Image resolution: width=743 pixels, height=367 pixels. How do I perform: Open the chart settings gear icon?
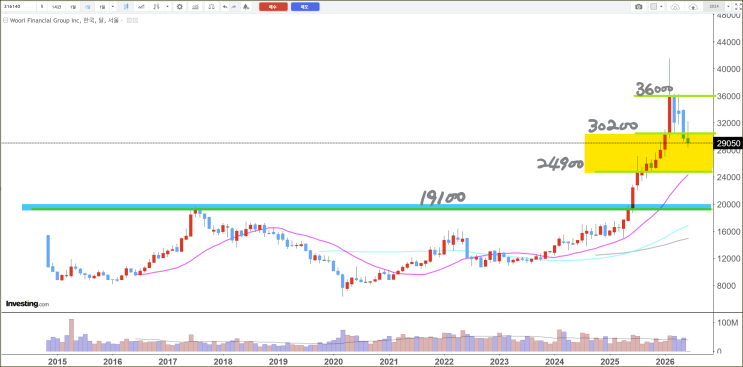point(180,7)
